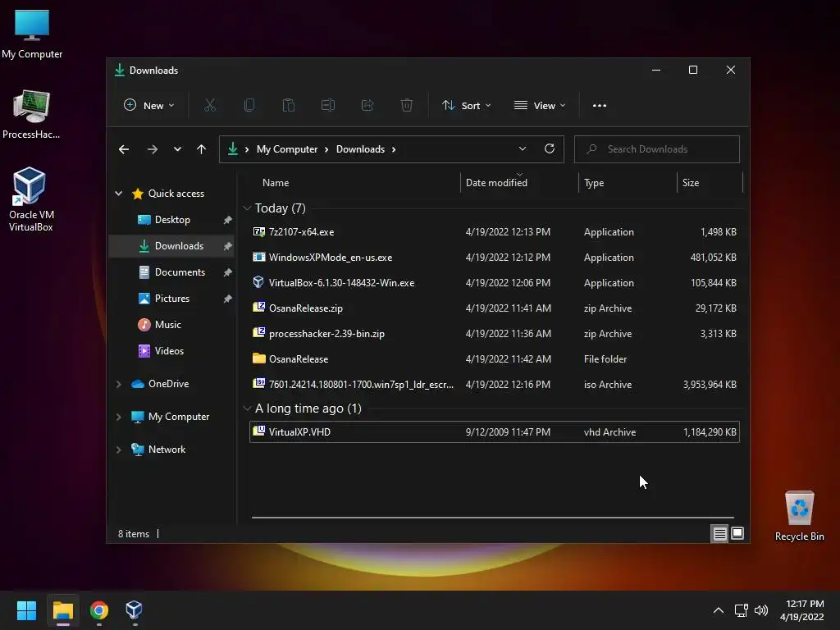Open My Computer desktop icon
The image size is (840, 630).
[32, 34]
